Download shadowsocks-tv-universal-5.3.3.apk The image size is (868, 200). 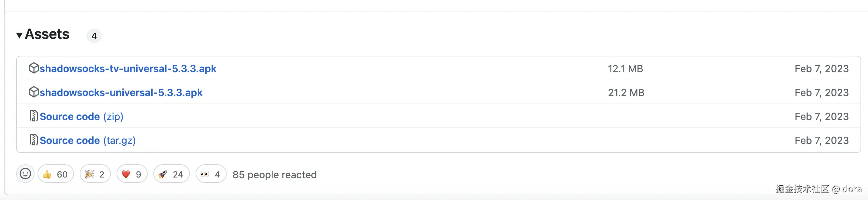pos(128,69)
